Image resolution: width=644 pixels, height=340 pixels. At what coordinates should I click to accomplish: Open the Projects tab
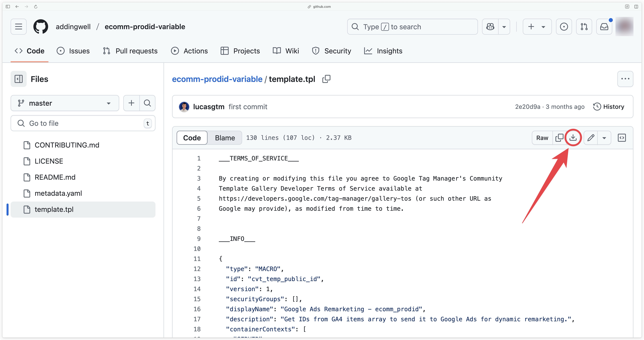[x=240, y=51]
